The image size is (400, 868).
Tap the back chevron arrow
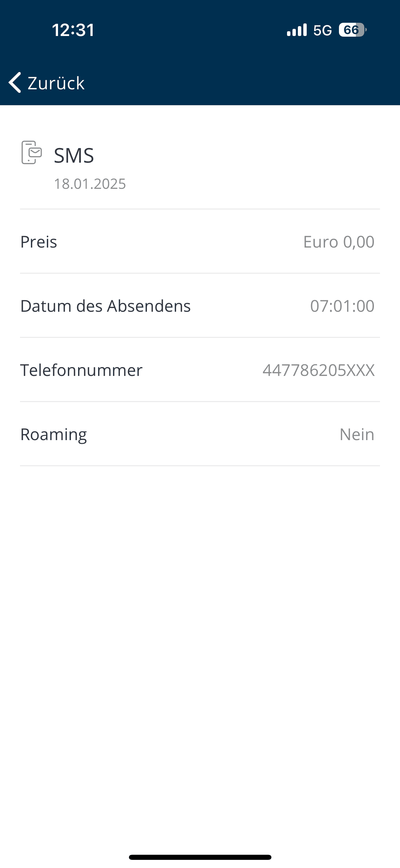click(x=15, y=83)
